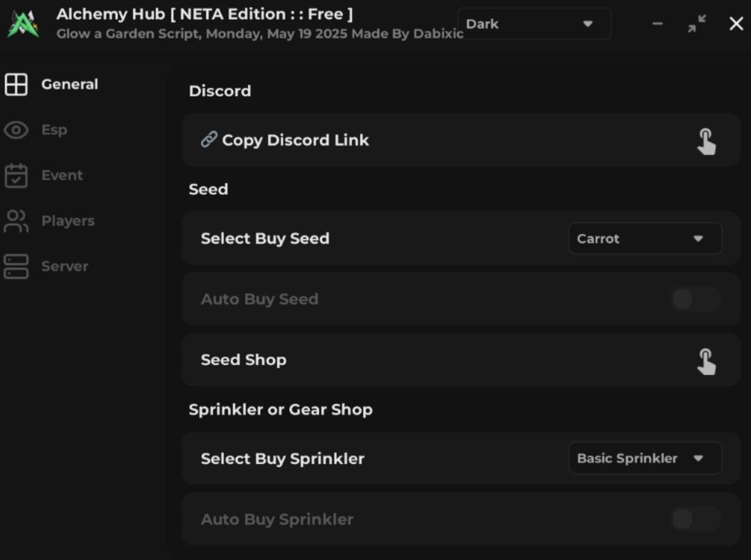Image resolution: width=751 pixels, height=560 pixels.
Task: Enable the Auto Buy Seed toggle
Action: pos(696,299)
